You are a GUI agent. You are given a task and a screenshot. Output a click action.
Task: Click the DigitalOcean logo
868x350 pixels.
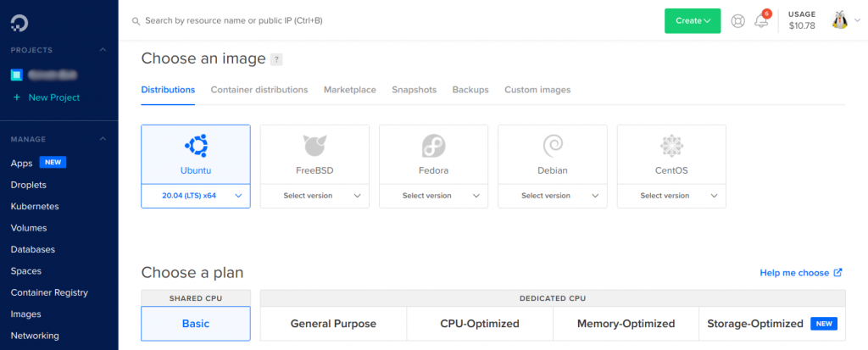click(x=19, y=23)
